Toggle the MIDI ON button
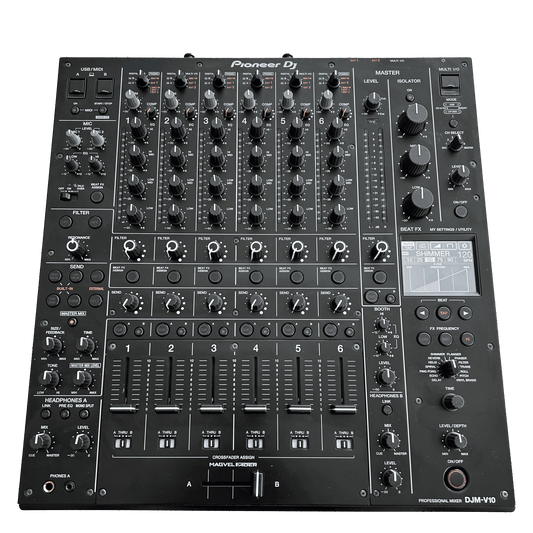533x533 pixels. click(75, 110)
